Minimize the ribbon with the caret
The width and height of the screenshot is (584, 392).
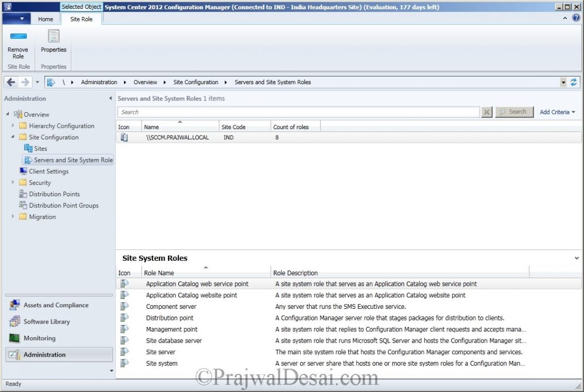pyautogui.click(x=565, y=18)
